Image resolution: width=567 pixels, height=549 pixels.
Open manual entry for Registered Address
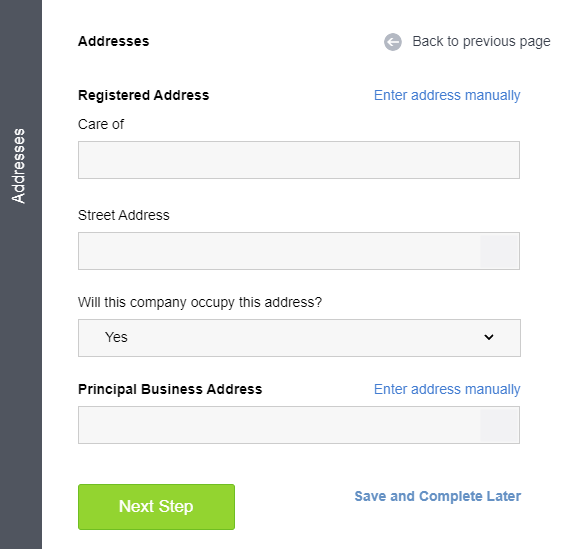coord(447,95)
